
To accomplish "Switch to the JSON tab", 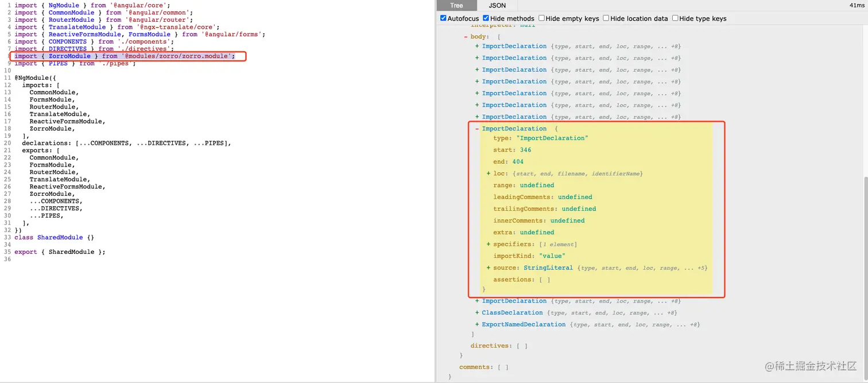I will (x=497, y=5).
